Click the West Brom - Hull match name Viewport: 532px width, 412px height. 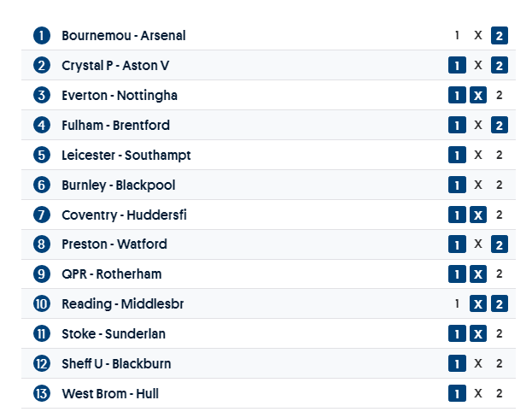click(110, 393)
